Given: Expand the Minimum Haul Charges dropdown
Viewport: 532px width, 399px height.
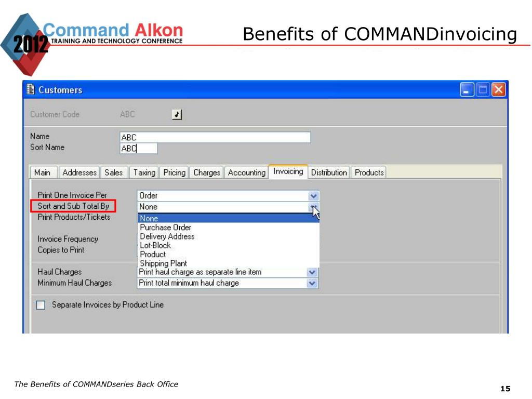Looking at the screenshot, I should (x=312, y=283).
